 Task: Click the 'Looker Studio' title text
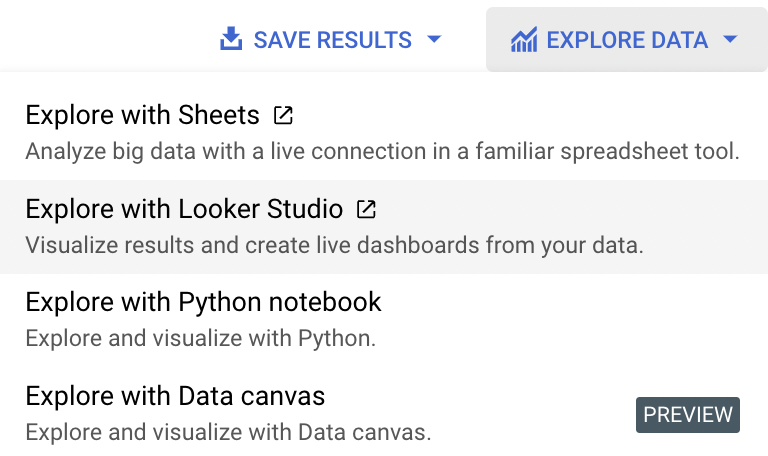[x=261, y=209]
